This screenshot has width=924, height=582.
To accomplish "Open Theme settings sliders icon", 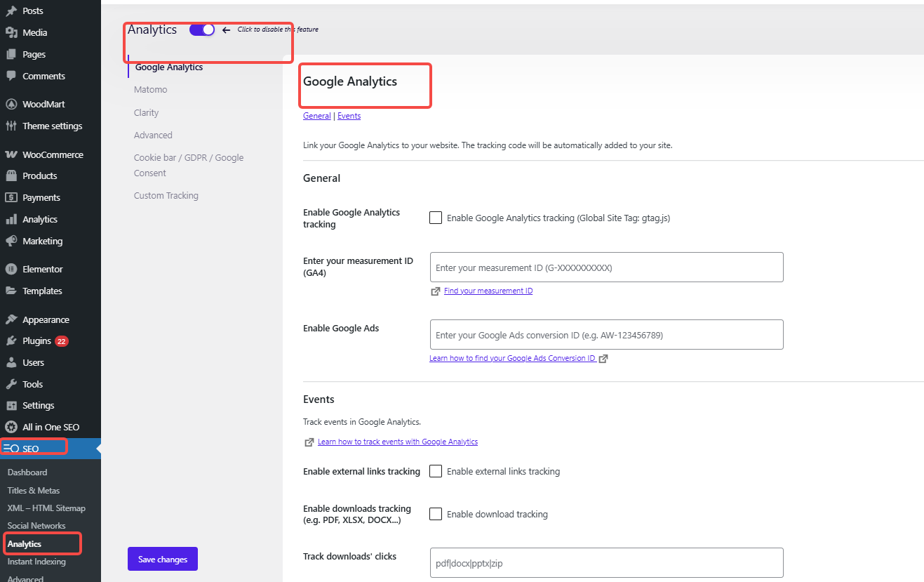I will click(x=11, y=126).
